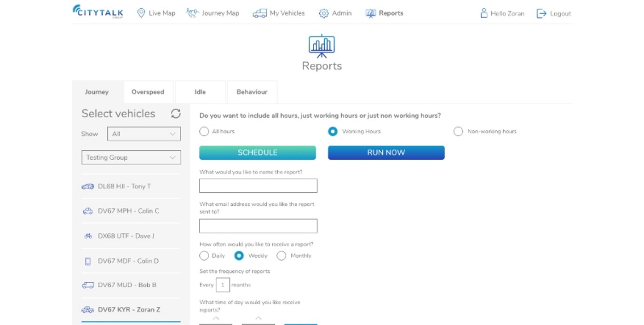Refresh the vehicle list with the reload icon
The width and height of the screenshot is (644, 325).
coord(176,114)
